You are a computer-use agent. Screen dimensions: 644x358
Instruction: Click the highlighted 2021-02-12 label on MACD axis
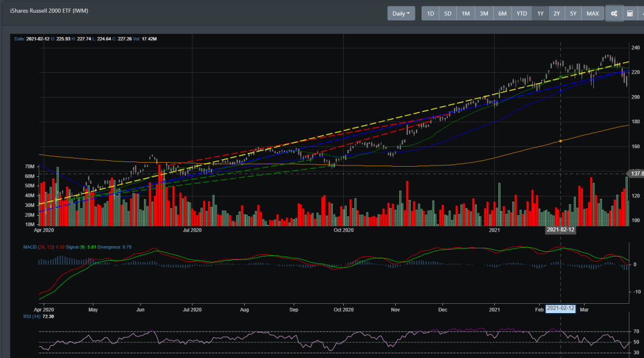(560, 308)
